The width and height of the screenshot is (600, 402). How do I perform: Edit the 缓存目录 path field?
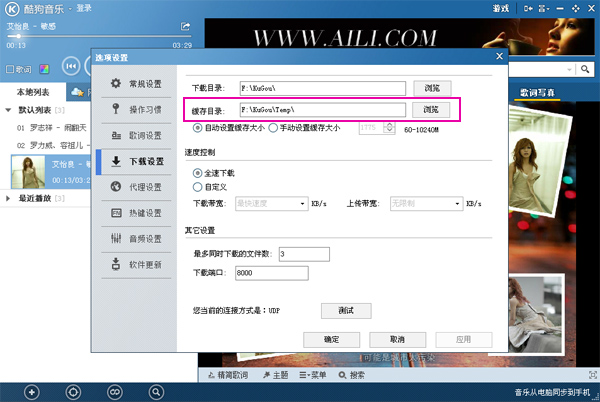[323, 110]
